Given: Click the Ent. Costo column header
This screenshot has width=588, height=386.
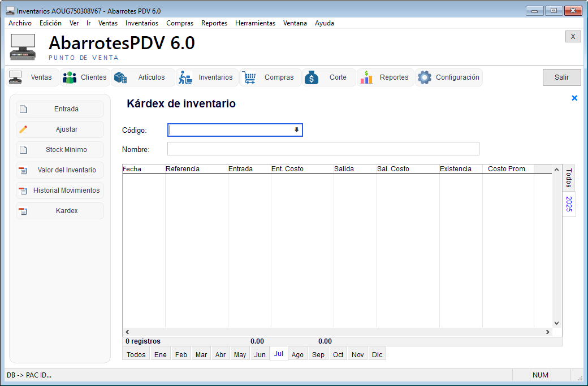Looking at the screenshot, I should (x=302, y=168).
